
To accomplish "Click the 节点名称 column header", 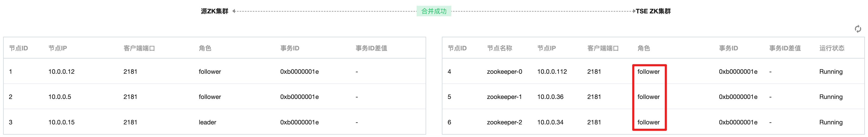I will tap(499, 48).
